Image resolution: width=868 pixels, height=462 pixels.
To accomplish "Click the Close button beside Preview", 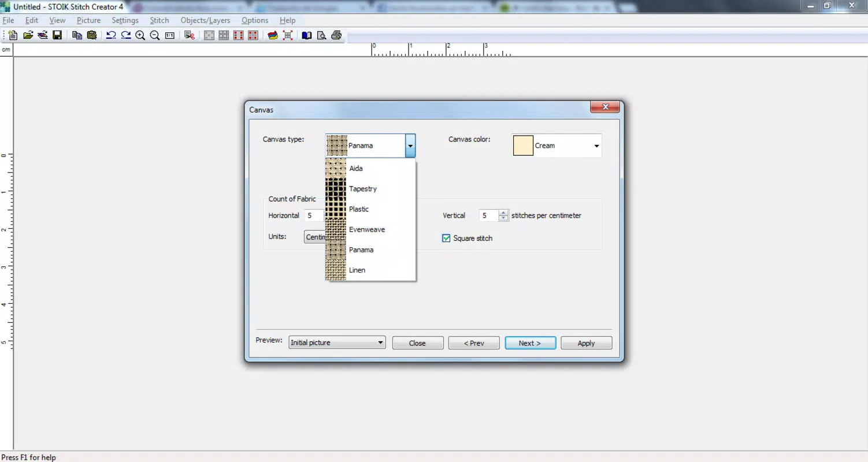I will point(417,343).
